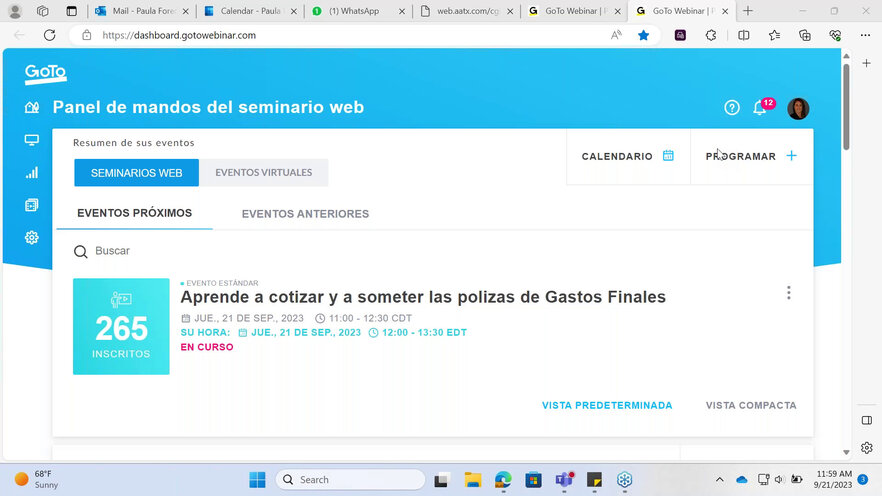The width and height of the screenshot is (882, 496).
Task: Open the volume tray icon
Action: 779,480
